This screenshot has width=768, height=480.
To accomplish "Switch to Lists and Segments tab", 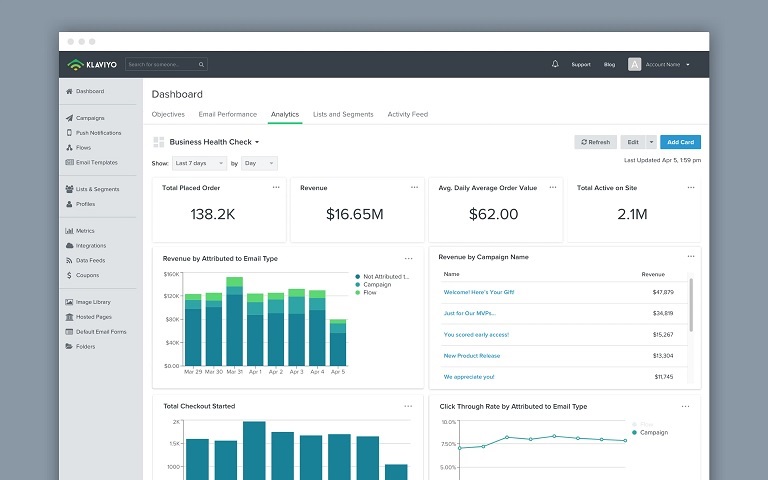I will (x=343, y=114).
